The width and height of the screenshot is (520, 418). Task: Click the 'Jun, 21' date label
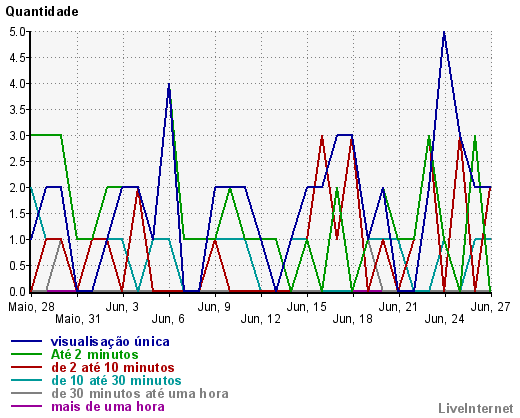click(x=398, y=307)
